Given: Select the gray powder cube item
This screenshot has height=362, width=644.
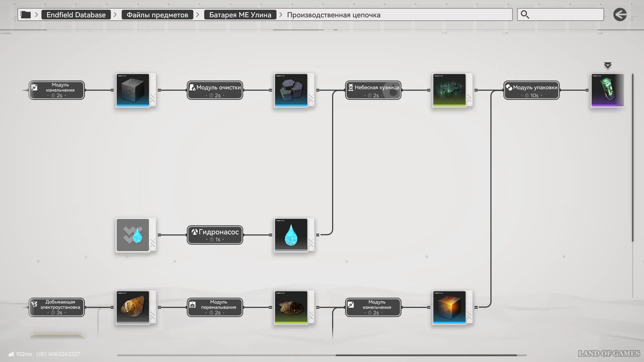Looking at the screenshot, I should (x=133, y=90).
